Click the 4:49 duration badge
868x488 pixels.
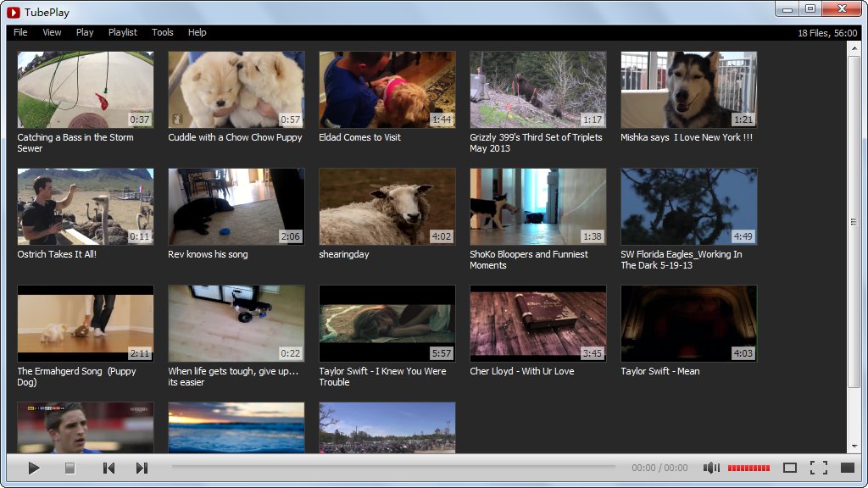click(743, 236)
